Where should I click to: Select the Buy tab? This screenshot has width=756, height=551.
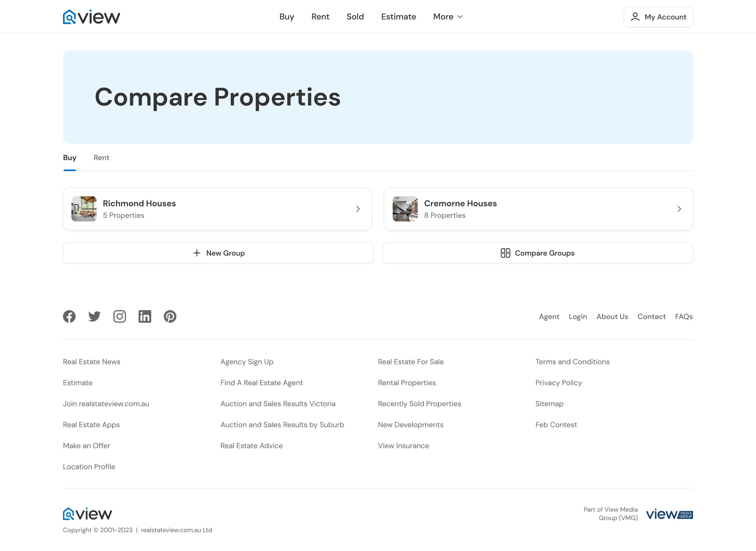(69, 157)
